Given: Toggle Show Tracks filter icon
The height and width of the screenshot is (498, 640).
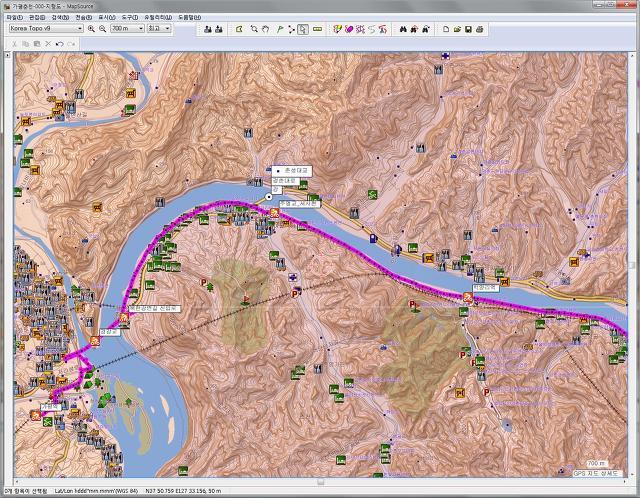Looking at the screenshot, I should (x=371, y=29).
